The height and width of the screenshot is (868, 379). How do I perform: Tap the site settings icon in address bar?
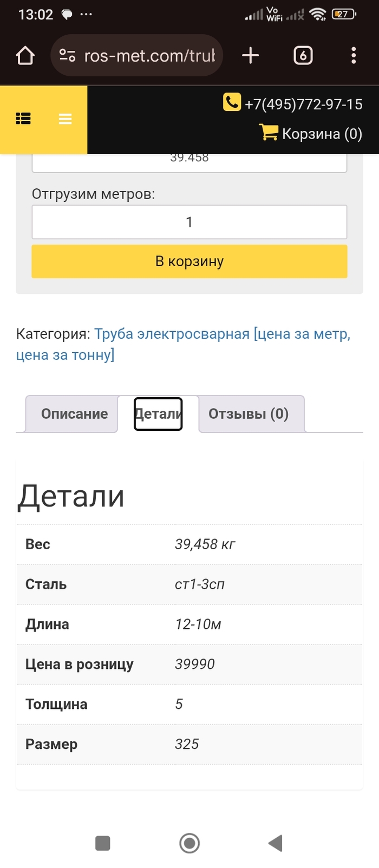pos(67,55)
